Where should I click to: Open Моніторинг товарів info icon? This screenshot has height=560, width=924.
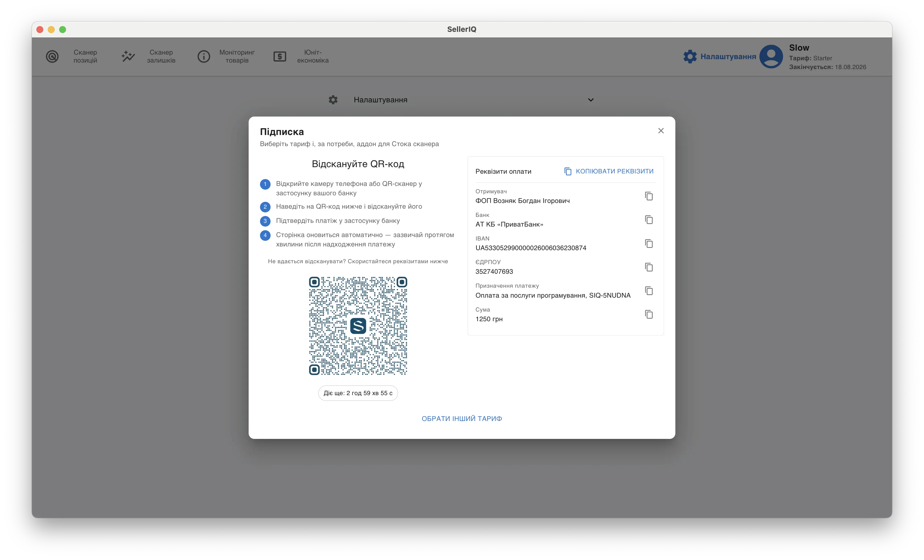pyautogui.click(x=204, y=57)
